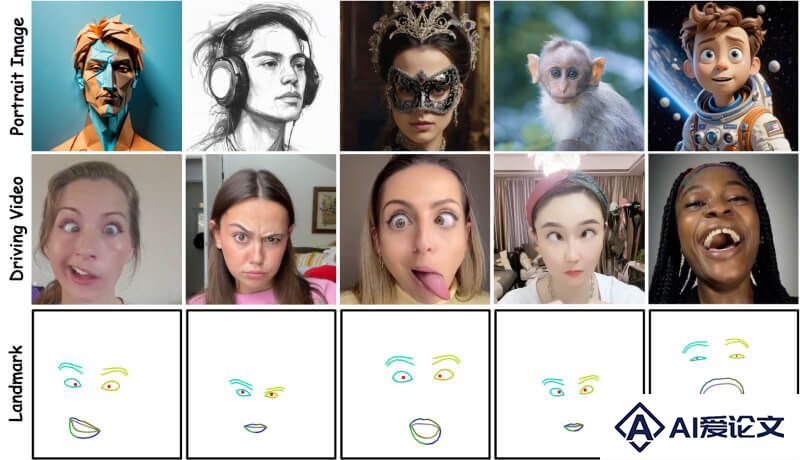Click the baby monkey portrait image

(x=569, y=76)
